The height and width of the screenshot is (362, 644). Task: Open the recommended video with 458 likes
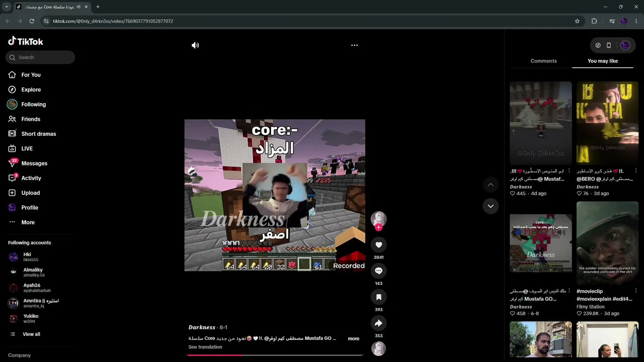point(541,243)
